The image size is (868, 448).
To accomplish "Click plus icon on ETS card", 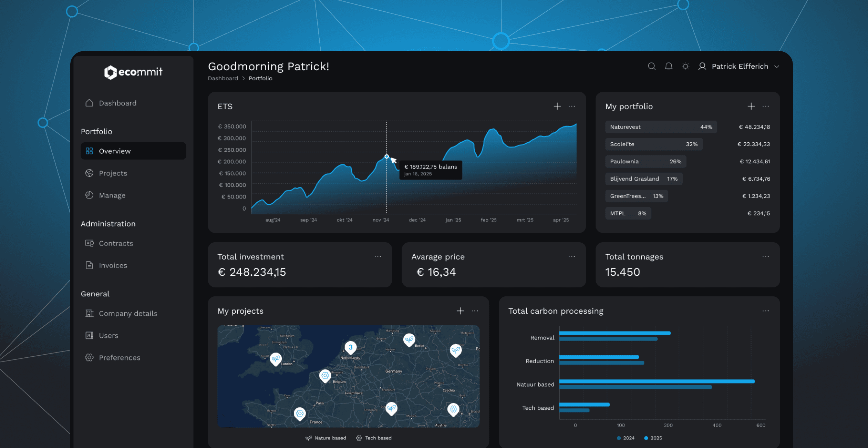I will 557,106.
